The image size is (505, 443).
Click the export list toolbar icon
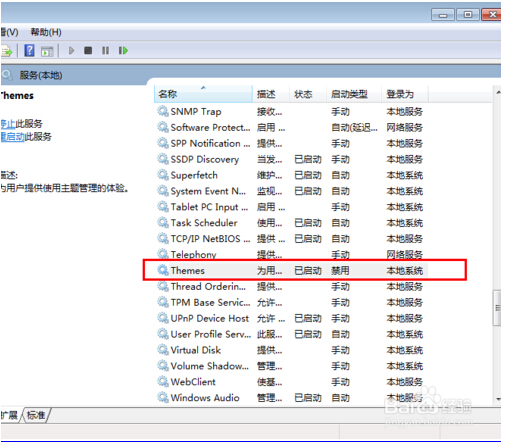tap(6, 51)
